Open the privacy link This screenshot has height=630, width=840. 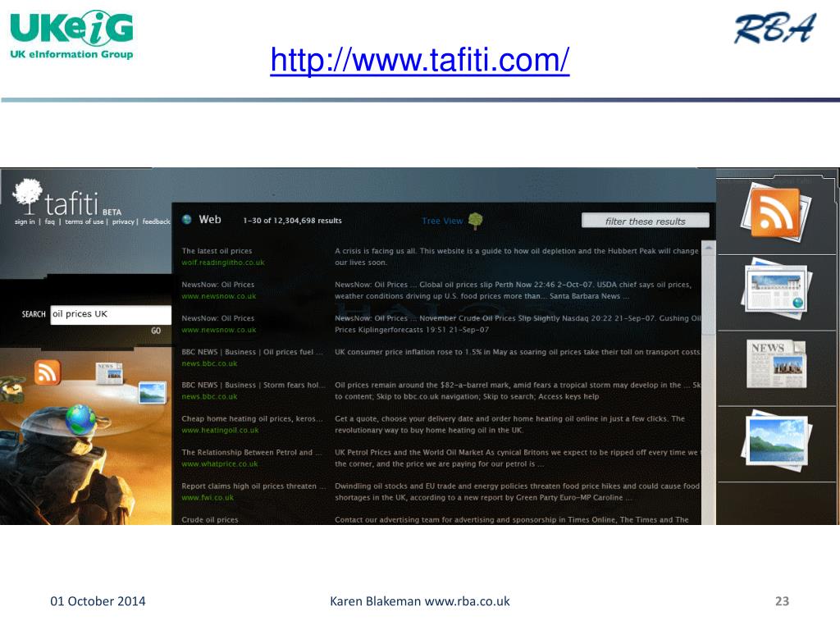(123, 221)
